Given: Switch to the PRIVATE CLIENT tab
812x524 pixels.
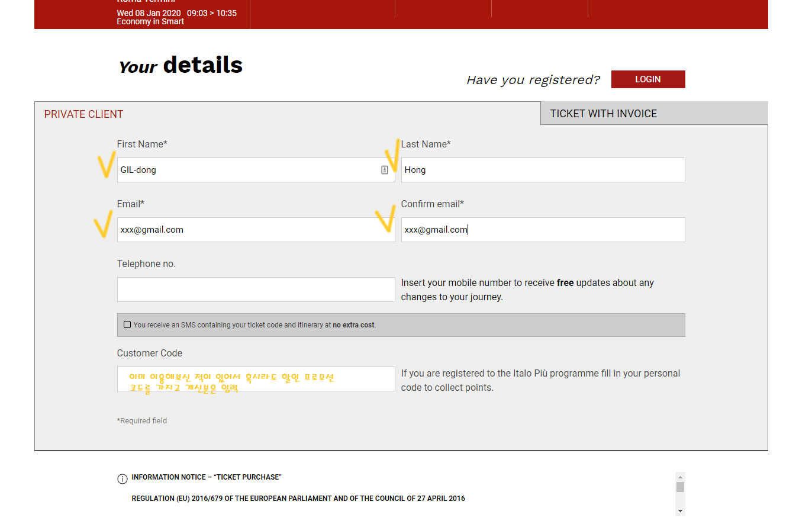Looking at the screenshot, I should click(x=83, y=114).
